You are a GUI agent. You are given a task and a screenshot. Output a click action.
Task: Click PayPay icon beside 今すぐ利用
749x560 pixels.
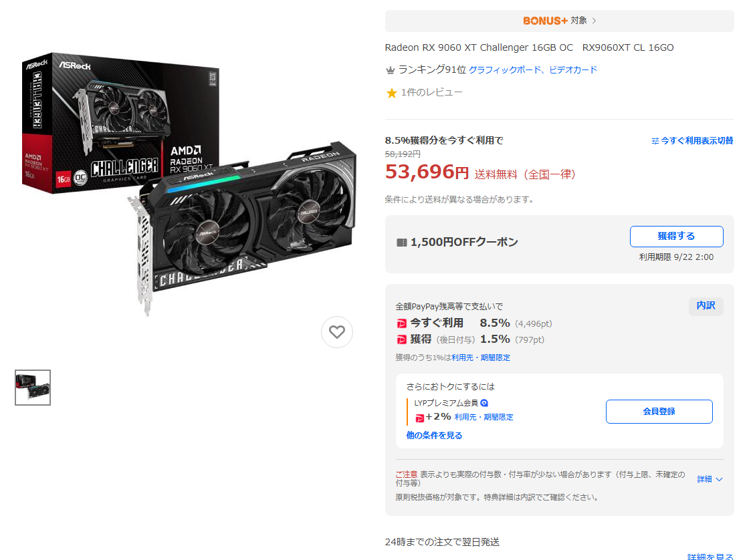click(x=402, y=323)
